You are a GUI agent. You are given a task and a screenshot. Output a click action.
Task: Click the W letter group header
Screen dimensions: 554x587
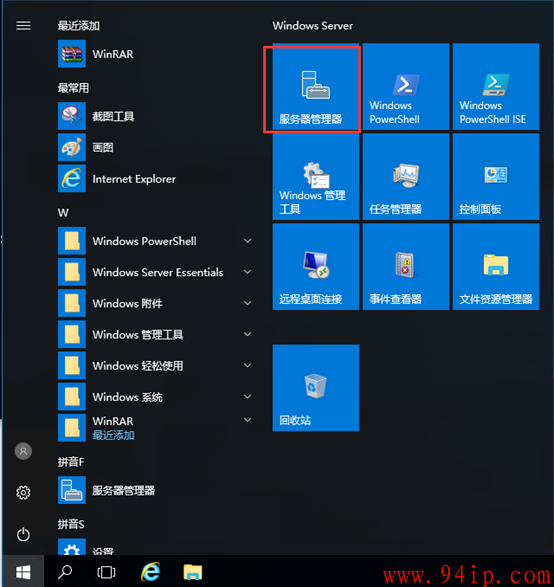click(63, 213)
